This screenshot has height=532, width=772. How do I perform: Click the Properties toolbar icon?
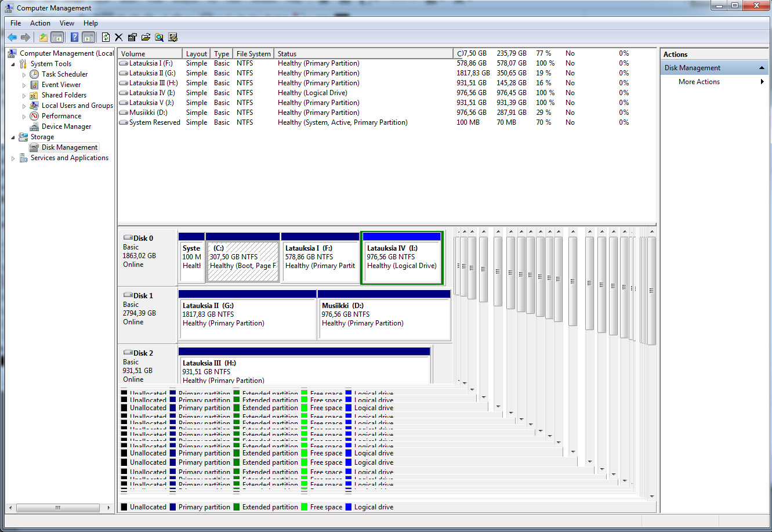tap(132, 38)
